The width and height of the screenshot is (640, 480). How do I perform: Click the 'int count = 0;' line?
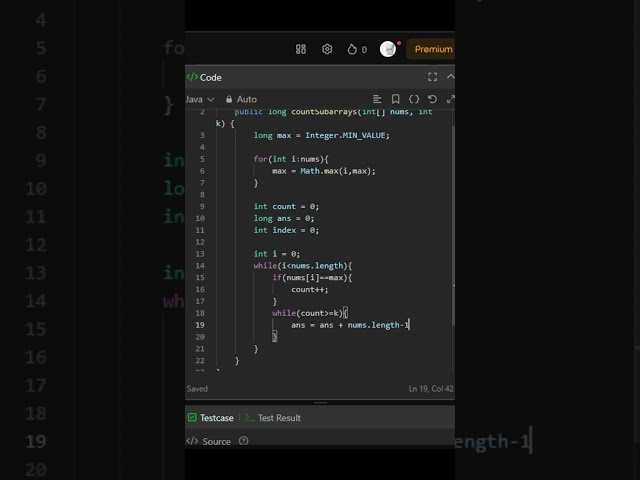(286, 206)
